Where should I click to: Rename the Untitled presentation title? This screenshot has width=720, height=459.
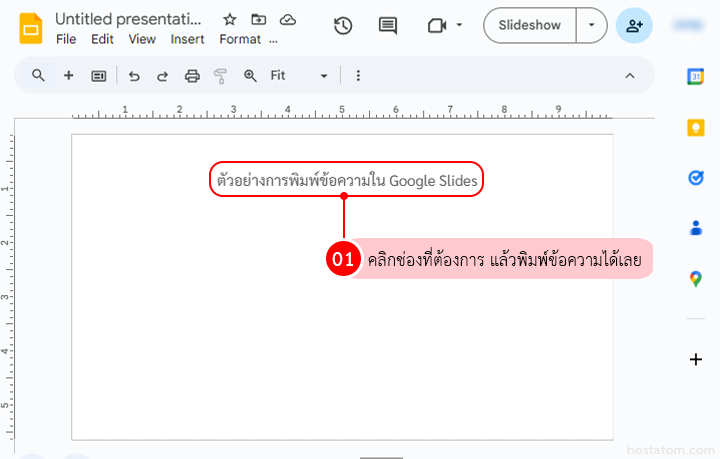128,19
